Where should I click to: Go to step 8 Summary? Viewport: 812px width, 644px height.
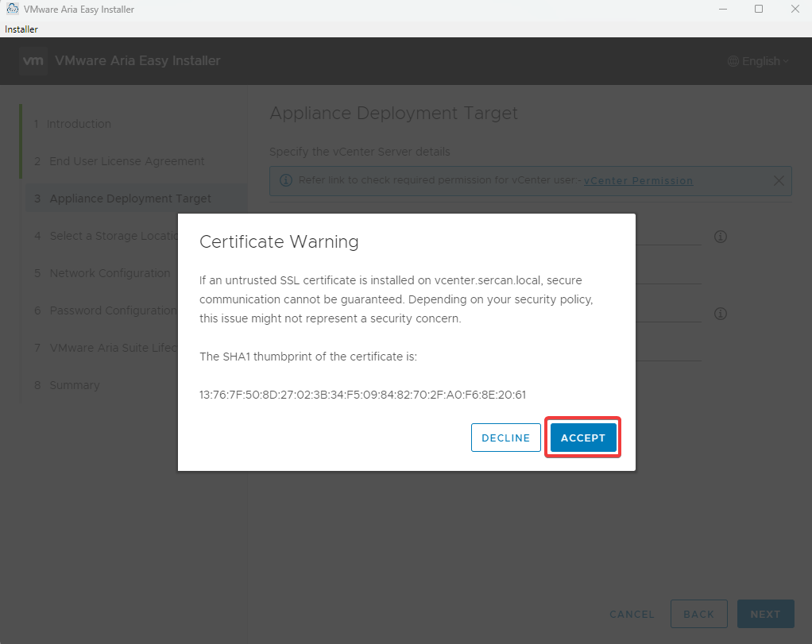click(67, 385)
